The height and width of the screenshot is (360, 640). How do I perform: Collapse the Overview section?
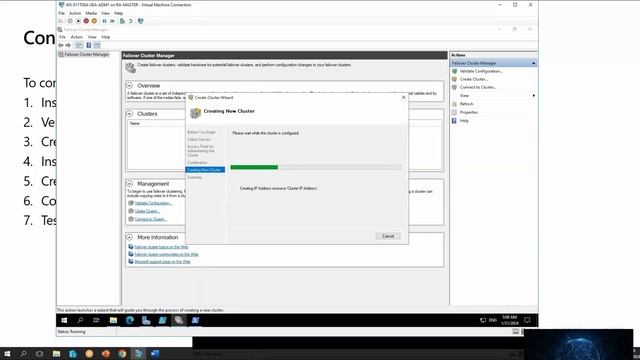[129, 86]
